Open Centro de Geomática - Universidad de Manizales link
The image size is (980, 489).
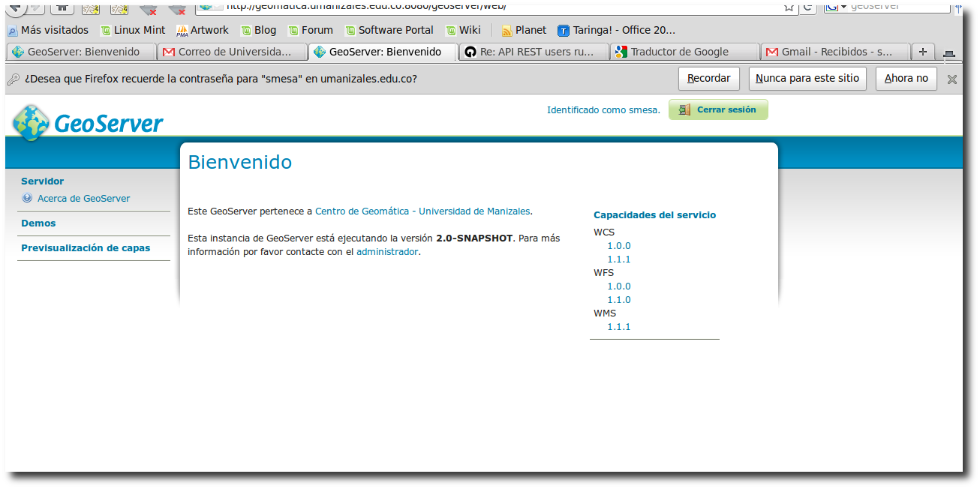coord(422,211)
